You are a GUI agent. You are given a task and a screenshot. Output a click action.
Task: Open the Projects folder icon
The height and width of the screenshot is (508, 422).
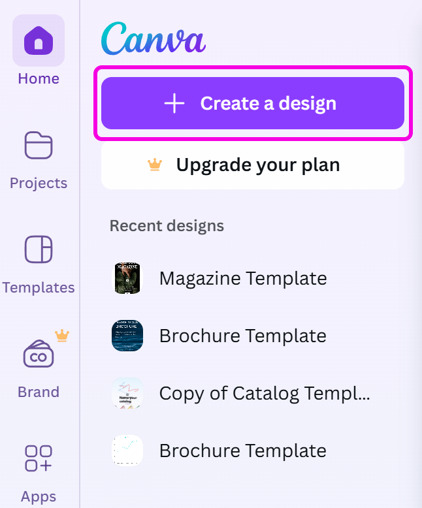pyautogui.click(x=38, y=145)
